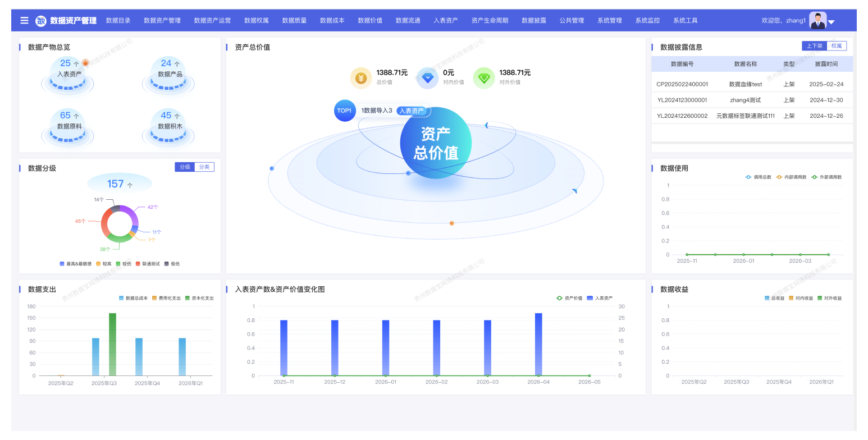Toggle 数据总成本 legend in 数据支出

pos(133,298)
